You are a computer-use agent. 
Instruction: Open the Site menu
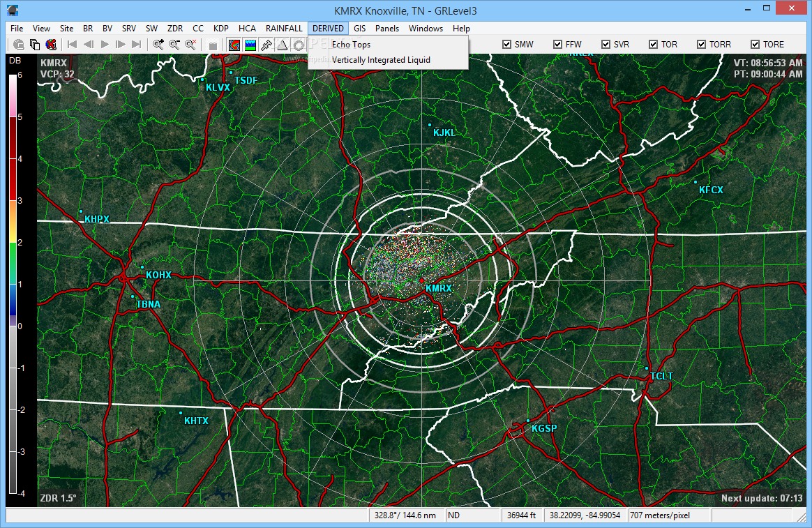(x=66, y=29)
